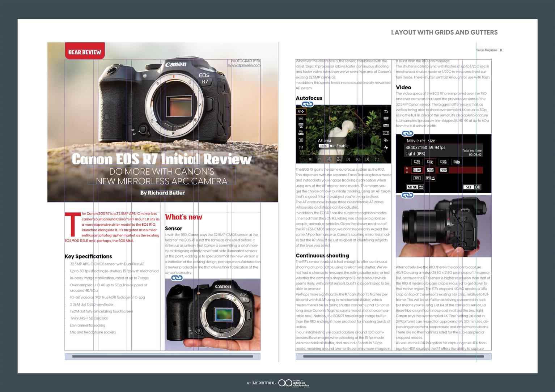Select the FHD option in Movie rec. size
The height and width of the screenshot is (392, 555).
(457, 162)
